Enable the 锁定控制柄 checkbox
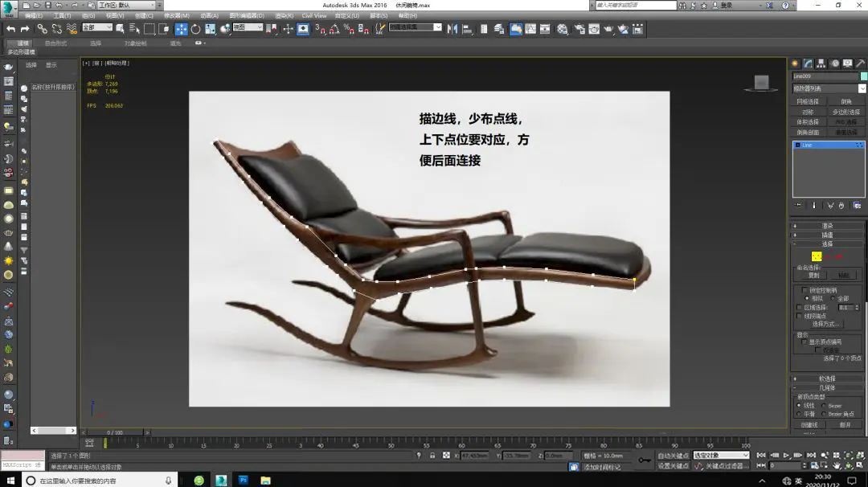The width and height of the screenshot is (868, 487). 805,289
